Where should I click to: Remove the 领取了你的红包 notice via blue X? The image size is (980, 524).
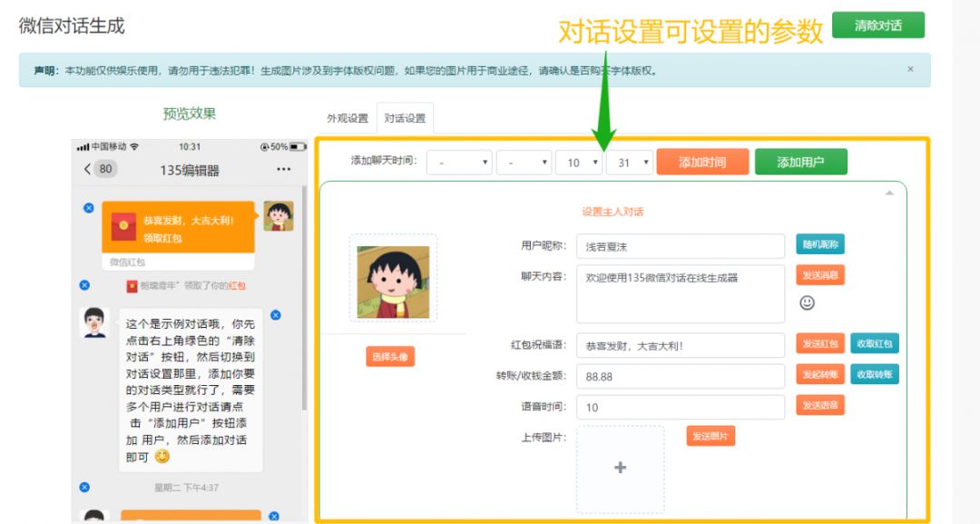pos(84,285)
